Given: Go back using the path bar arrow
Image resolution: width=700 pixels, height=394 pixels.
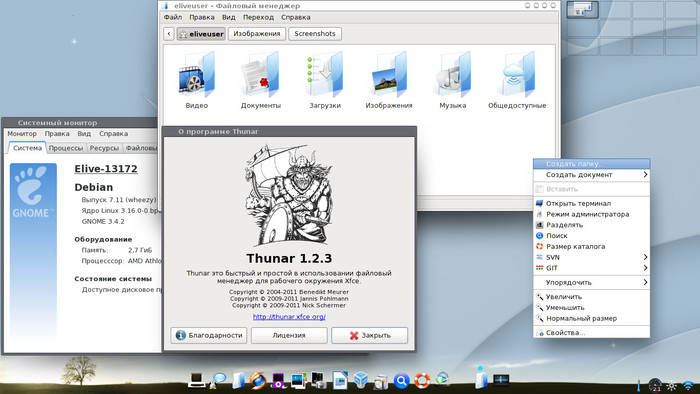Looking at the screenshot, I should (169, 33).
